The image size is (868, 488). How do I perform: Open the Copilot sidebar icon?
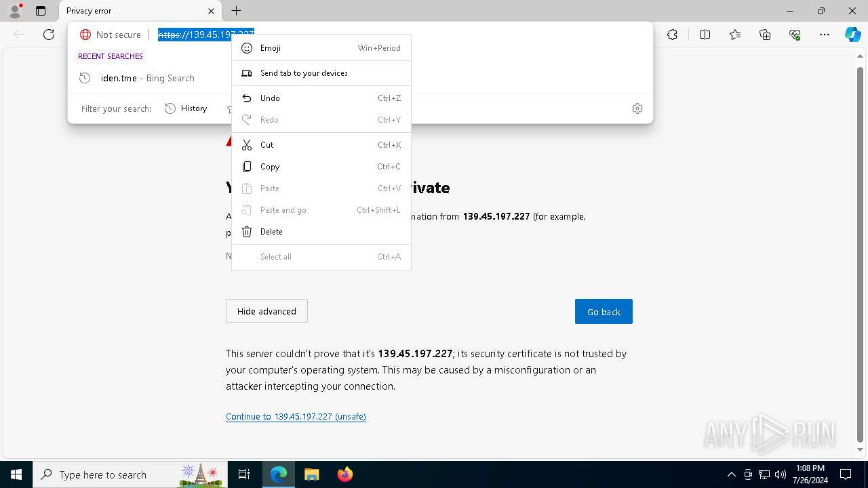point(852,35)
